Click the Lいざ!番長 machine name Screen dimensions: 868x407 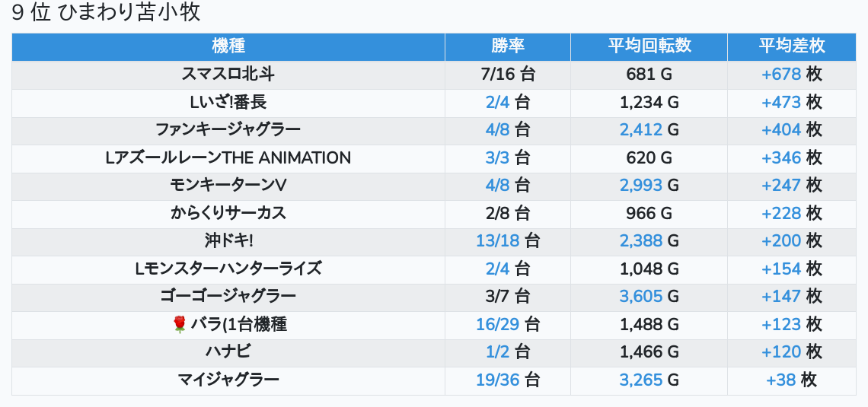(x=228, y=102)
